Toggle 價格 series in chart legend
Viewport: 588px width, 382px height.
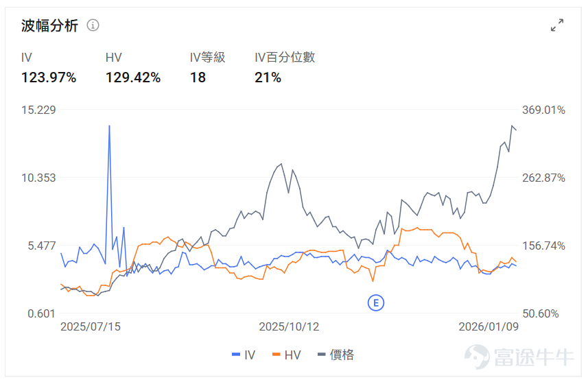click(x=336, y=355)
